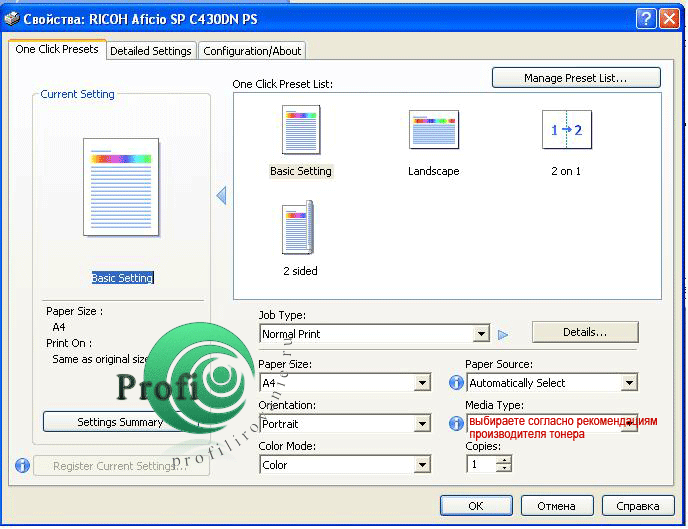The width and height of the screenshot is (688, 529).
Task: Open the Configuration/About tab
Action: [x=252, y=51]
